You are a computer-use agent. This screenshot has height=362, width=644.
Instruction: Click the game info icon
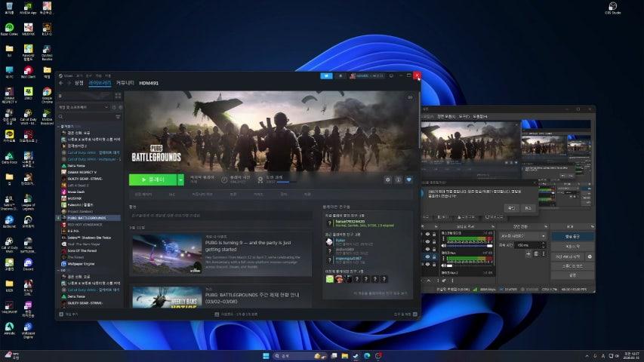pos(399,179)
